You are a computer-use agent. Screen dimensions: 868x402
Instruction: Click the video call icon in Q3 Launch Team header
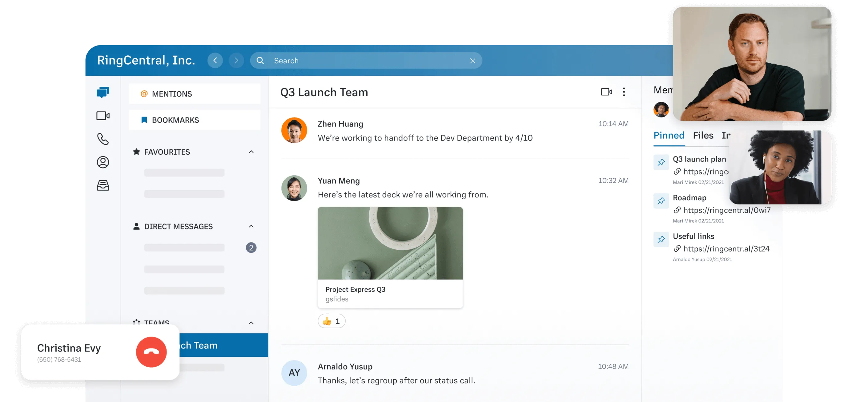coord(606,92)
